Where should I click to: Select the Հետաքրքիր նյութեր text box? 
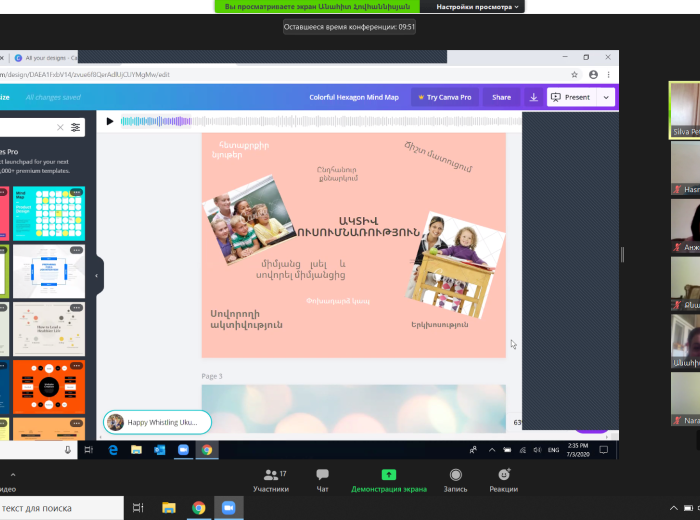[240, 150]
